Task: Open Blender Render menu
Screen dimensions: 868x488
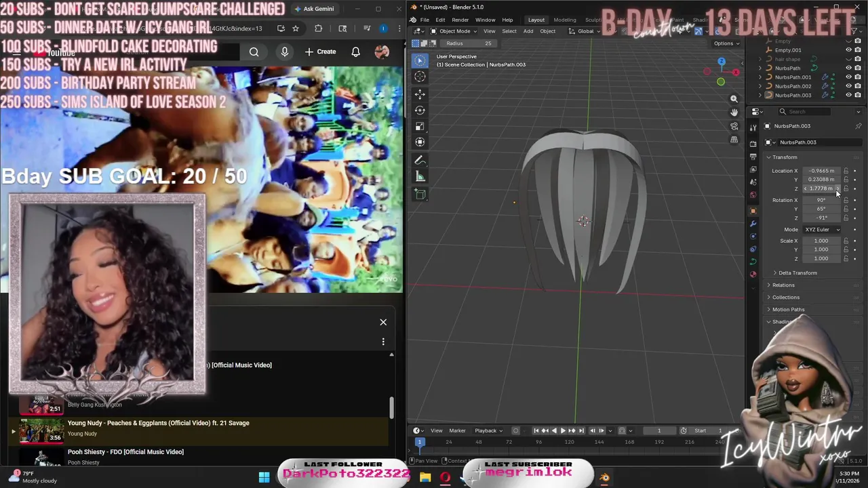Action: click(460, 20)
